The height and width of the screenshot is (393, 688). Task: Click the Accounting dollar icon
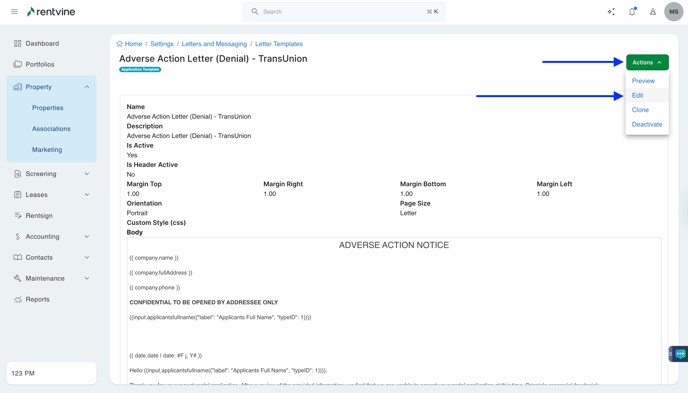tap(18, 236)
